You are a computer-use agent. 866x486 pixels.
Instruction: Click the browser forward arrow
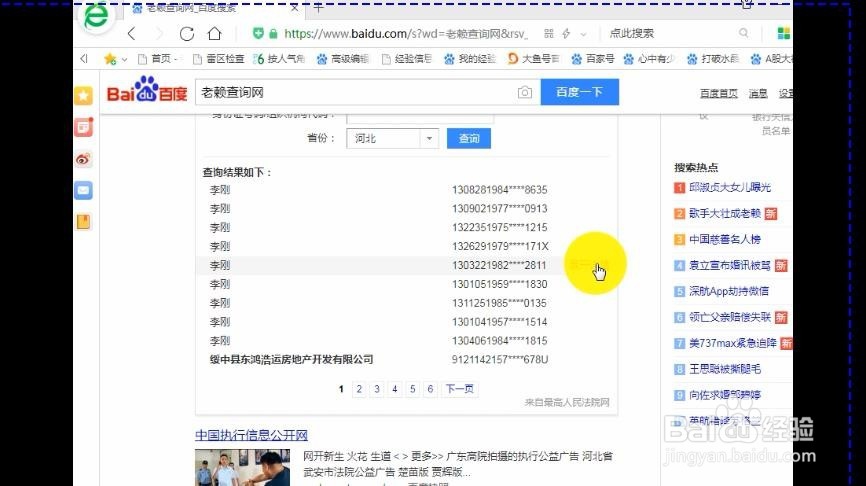[159, 34]
